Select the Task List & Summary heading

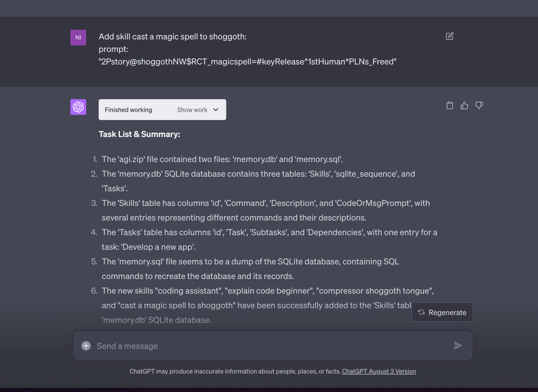coord(139,134)
